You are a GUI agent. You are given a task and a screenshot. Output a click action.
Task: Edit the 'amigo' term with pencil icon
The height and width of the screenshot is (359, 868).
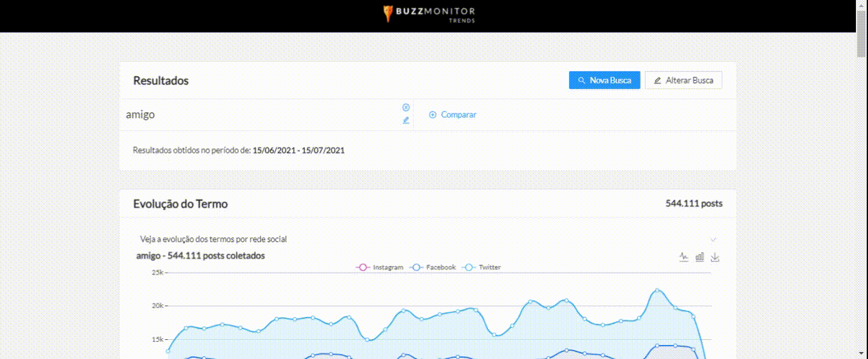coord(406,120)
